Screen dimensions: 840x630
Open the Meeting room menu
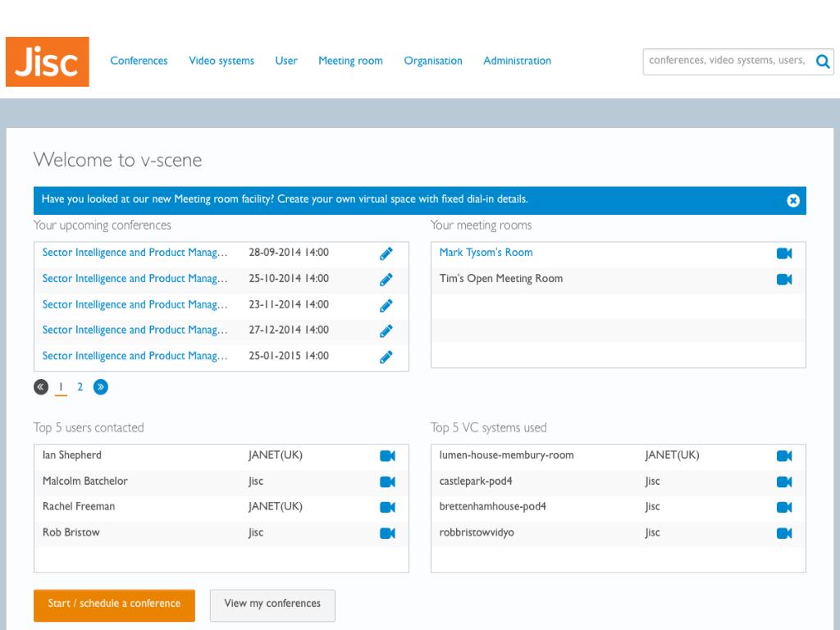click(x=350, y=61)
